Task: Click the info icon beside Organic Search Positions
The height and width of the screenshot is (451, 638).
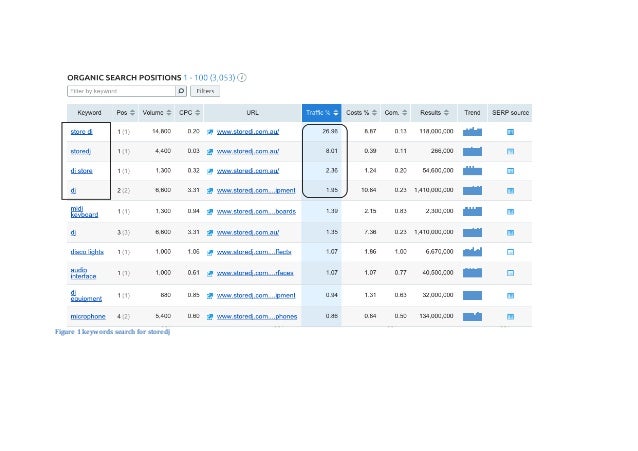Action: (243, 76)
